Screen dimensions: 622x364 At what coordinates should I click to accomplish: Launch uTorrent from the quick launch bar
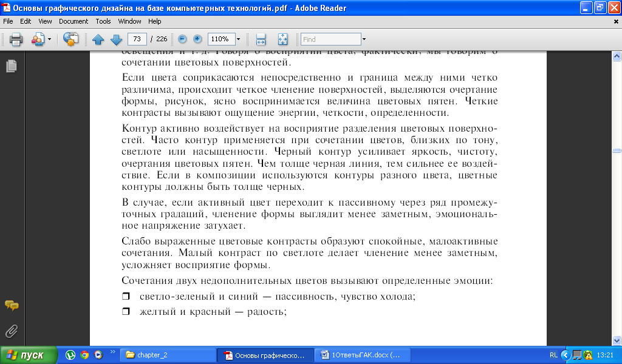click(x=70, y=355)
